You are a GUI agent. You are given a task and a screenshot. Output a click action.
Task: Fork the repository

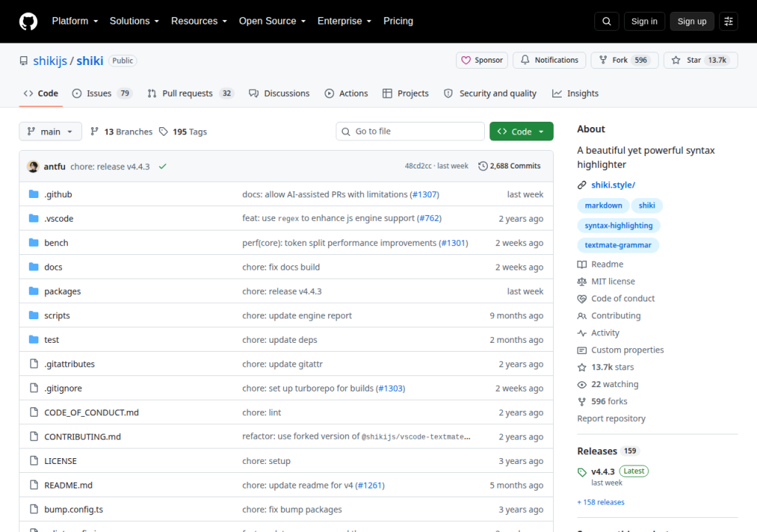[624, 61]
